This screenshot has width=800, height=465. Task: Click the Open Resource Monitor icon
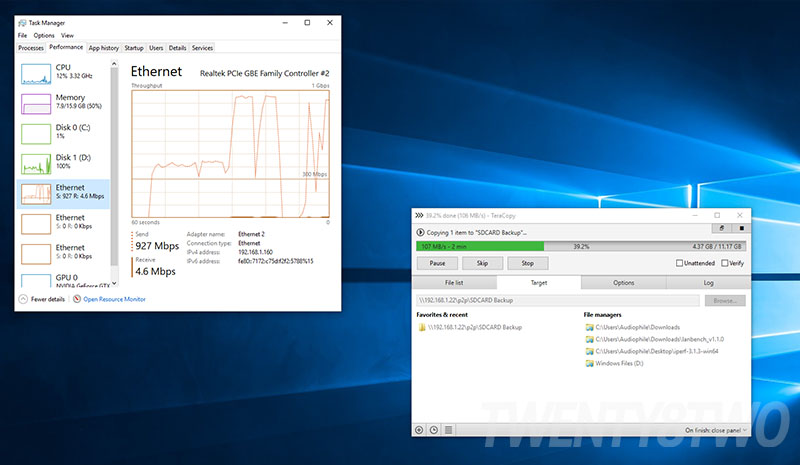click(77, 299)
